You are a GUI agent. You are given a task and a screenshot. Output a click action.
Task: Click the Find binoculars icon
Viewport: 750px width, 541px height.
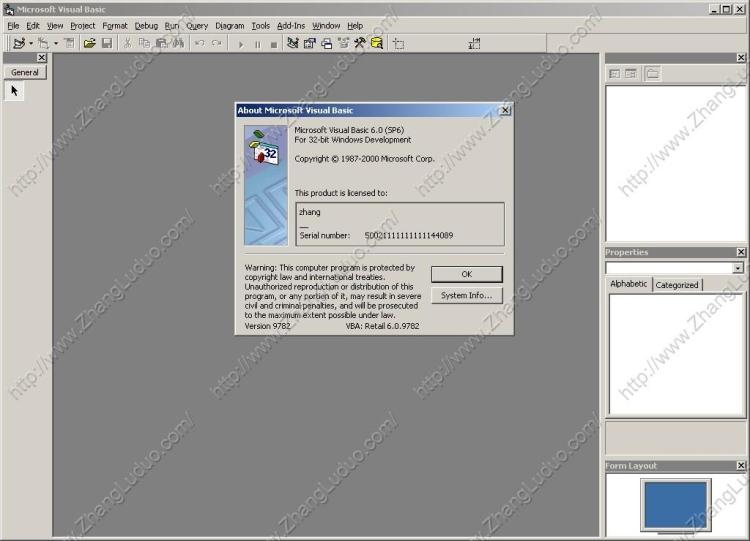click(x=178, y=44)
